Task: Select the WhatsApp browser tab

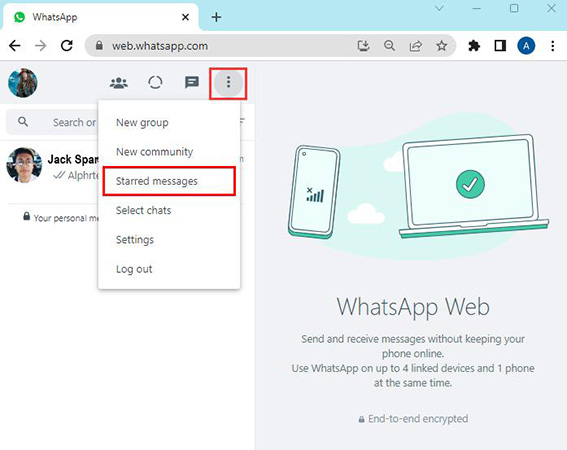Action: tap(101, 17)
